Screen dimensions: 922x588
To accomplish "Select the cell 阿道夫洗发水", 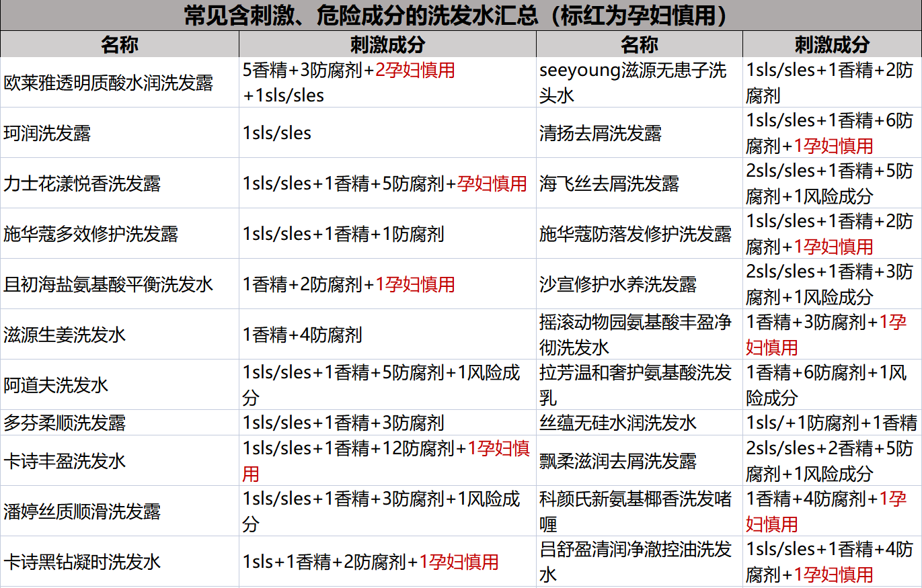I will (120, 384).
